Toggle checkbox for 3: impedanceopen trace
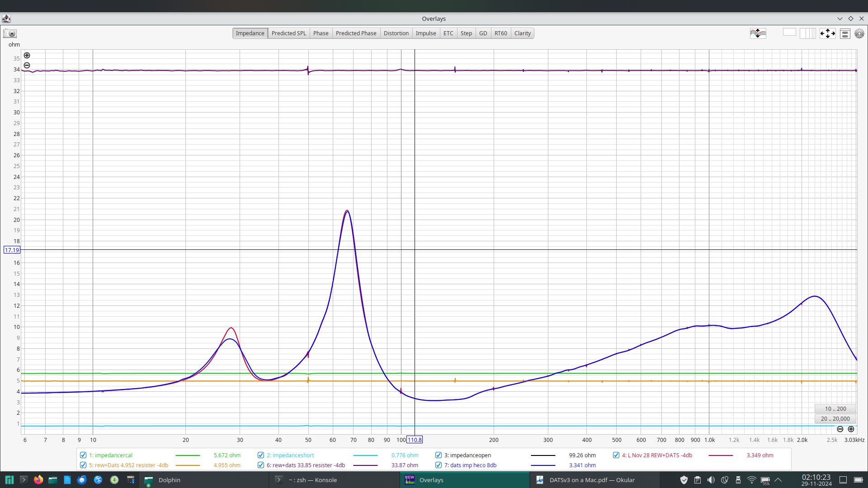This screenshot has height=488, width=868. click(439, 455)
